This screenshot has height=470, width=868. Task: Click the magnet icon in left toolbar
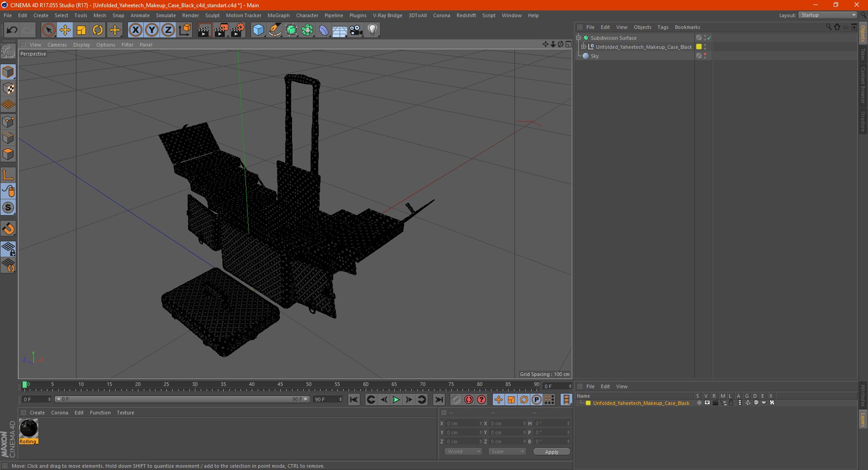click(x=8, y=229)
